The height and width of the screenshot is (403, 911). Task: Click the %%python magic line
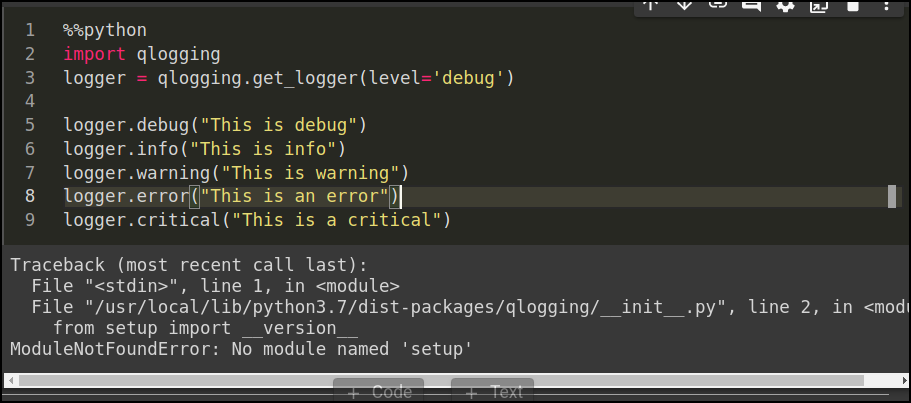[x=105, y=30]
